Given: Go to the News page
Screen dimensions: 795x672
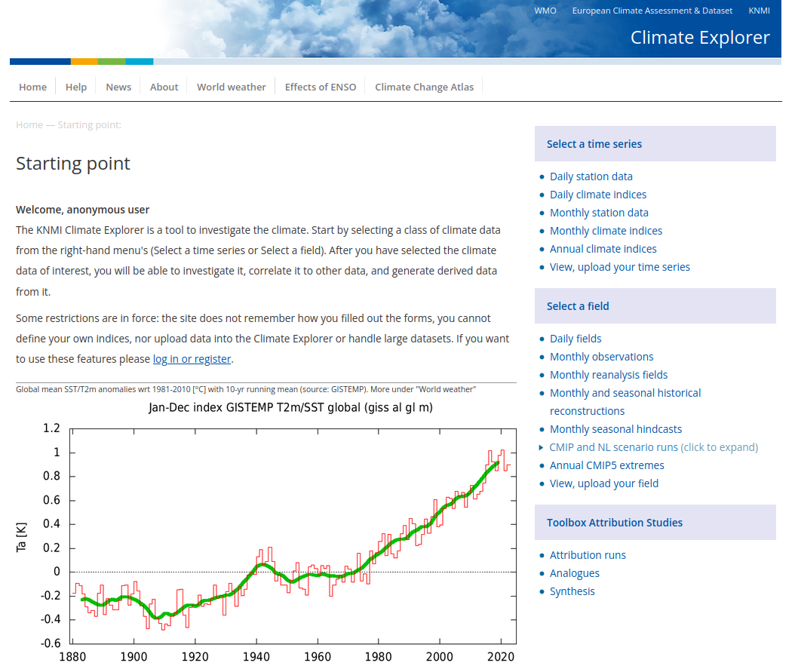Looking at the screenshot, I should 118,87.
